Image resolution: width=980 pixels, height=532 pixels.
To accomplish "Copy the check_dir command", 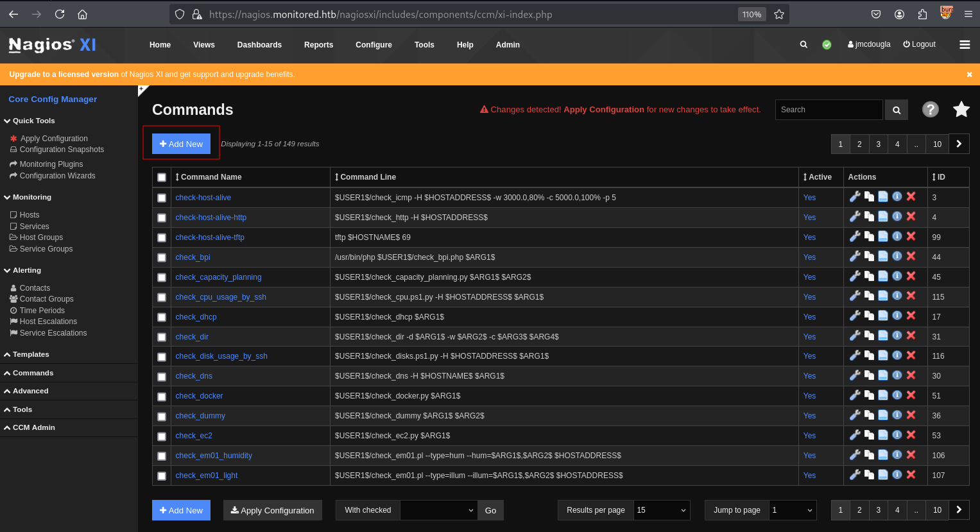I will tap(869, 336).
